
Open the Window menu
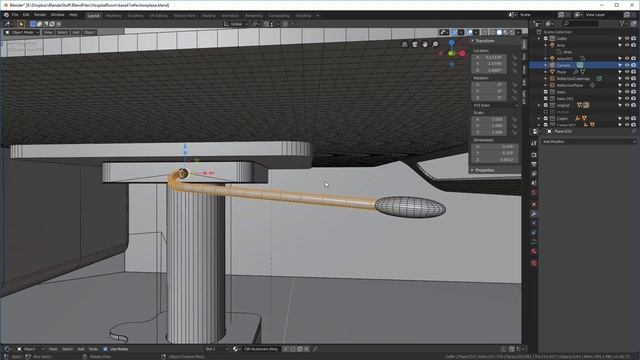(x=57, y=15)
